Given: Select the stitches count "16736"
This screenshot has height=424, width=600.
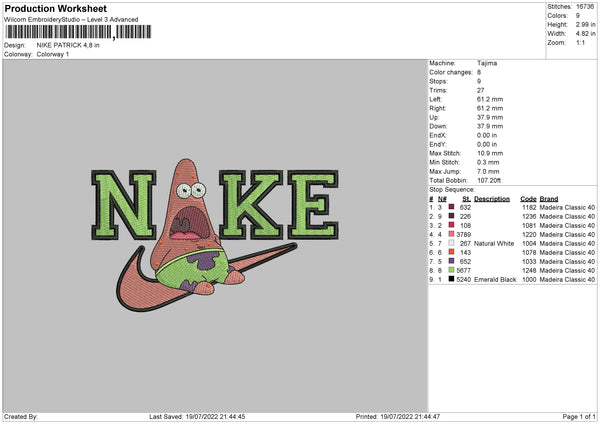Looking at the screenshot, I should (x=585, y=7).
